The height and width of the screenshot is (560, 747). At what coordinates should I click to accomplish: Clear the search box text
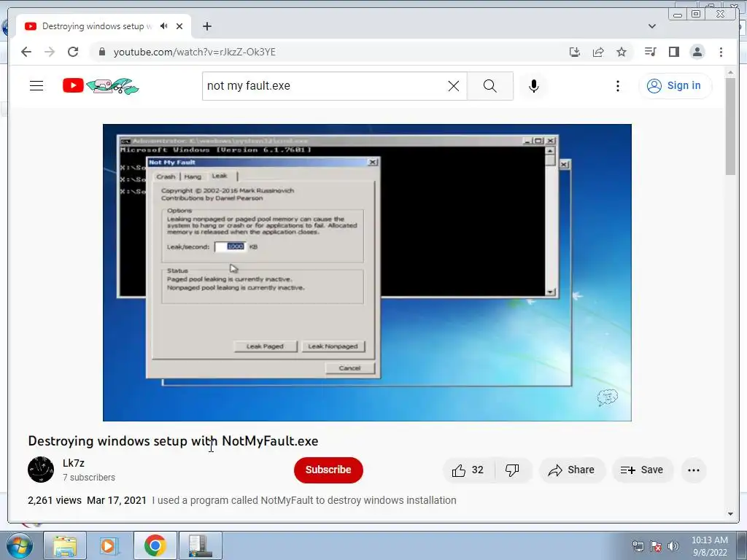pyautogui.click(x=454, y=86)
